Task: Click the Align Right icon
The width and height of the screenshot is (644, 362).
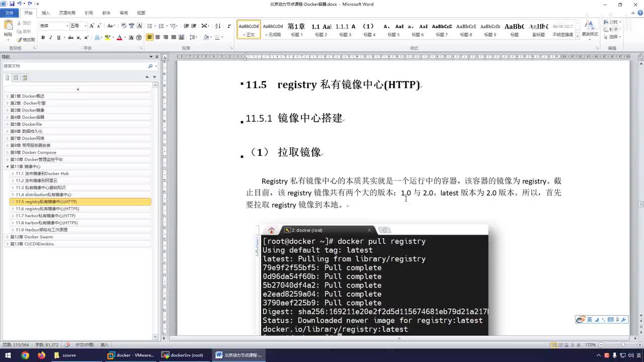Action: coord(166,38)
